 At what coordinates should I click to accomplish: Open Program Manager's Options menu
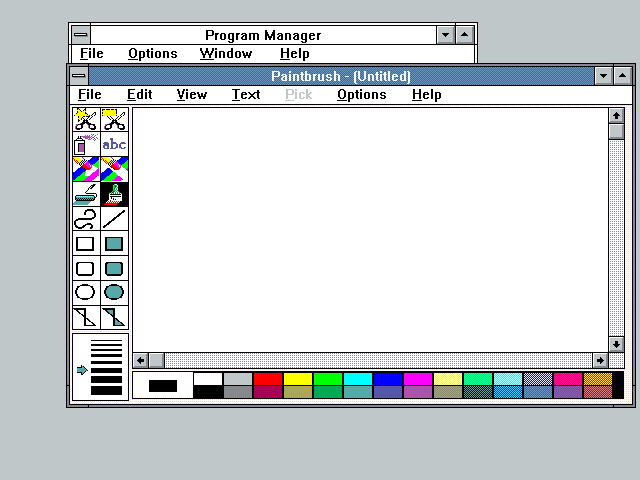(153, 53)
